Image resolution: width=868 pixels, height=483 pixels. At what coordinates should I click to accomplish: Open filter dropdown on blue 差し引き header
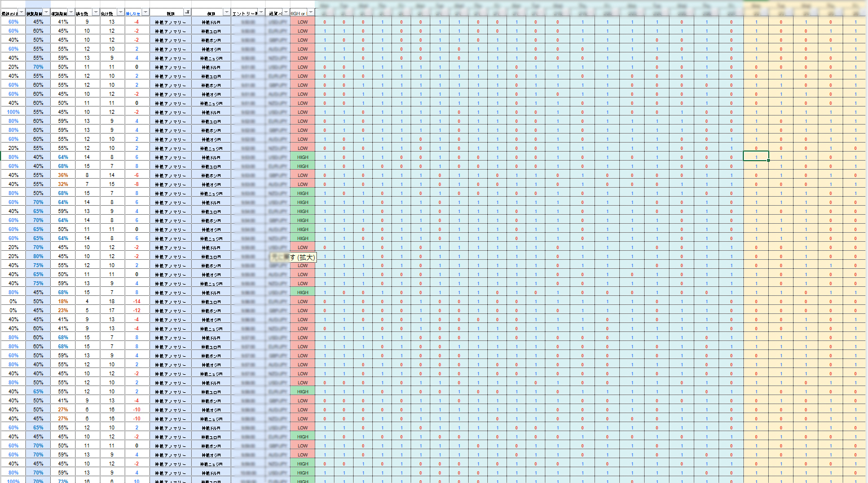point(146,12)
